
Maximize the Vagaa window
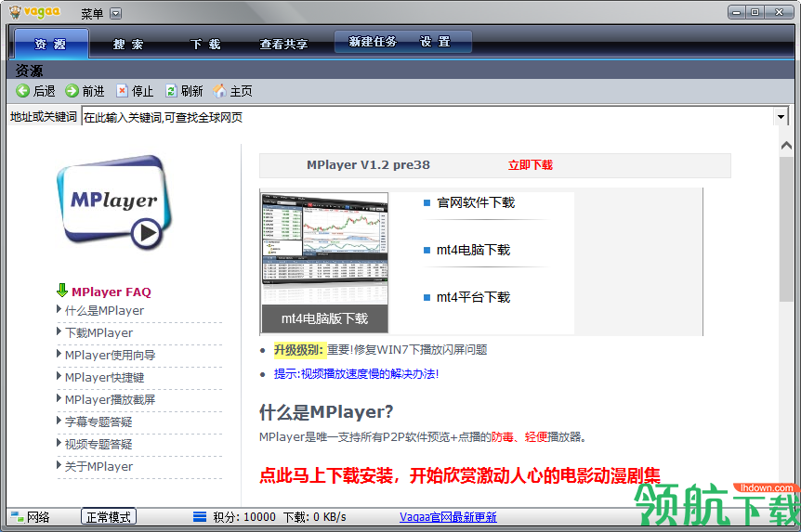point(755,12)
